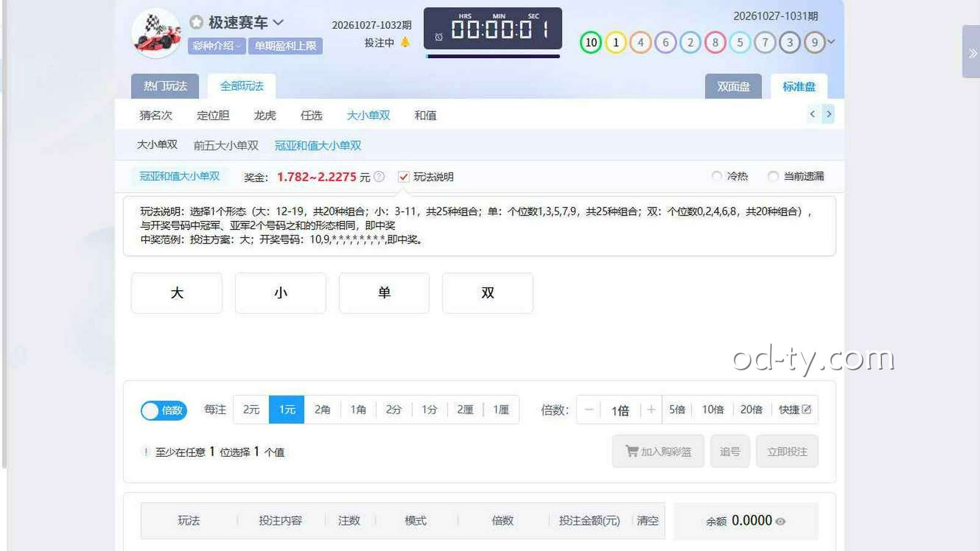Select the 前五大小单双 sub-tab
The height and width of the screenshot is (551, 980).
coord(226,146)
